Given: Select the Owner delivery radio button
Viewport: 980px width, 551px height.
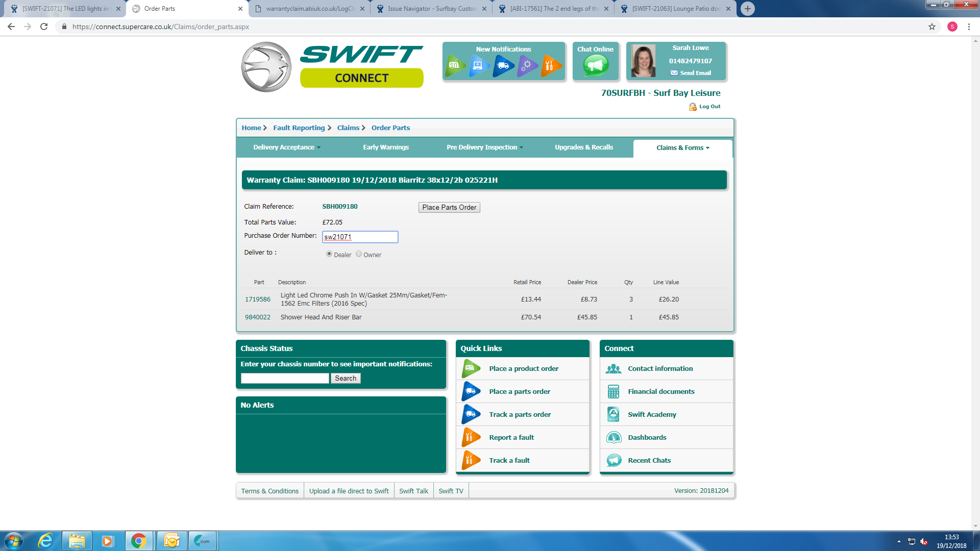Looking at the screenshot, I should [x=359, y=254].
